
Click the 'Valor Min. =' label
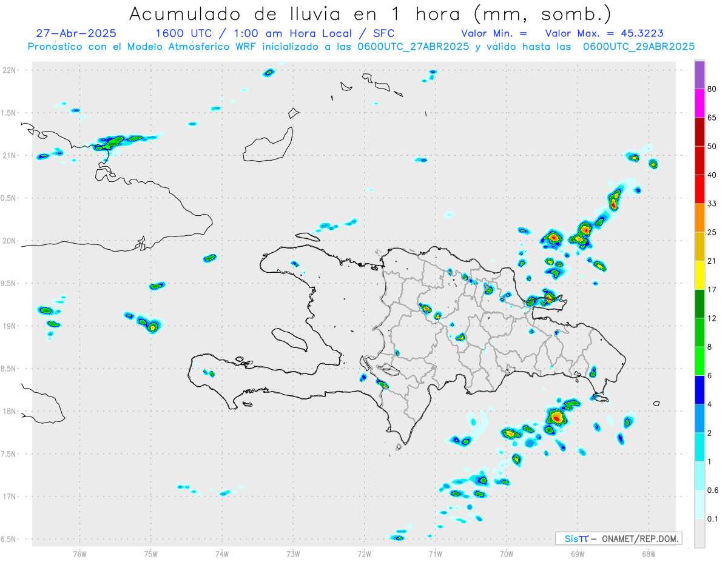click(494, 33)
